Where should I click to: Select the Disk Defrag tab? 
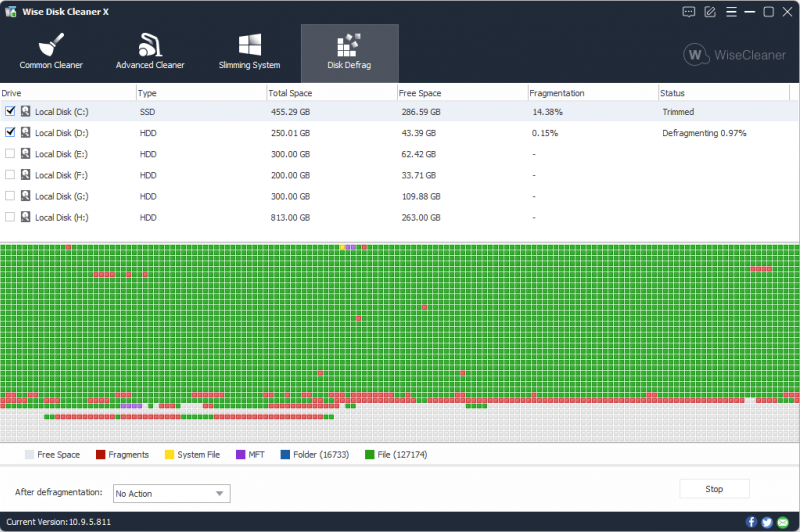click(349, 53)
